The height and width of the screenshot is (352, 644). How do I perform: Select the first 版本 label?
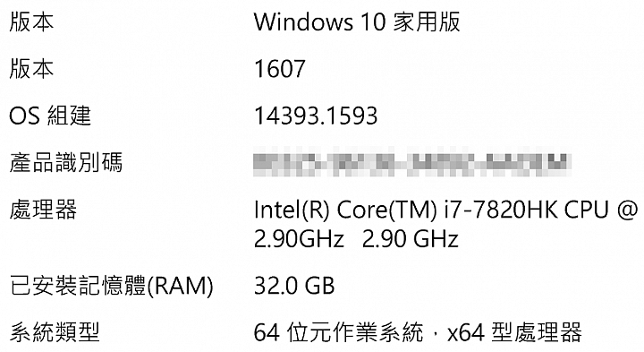[31, 21]
